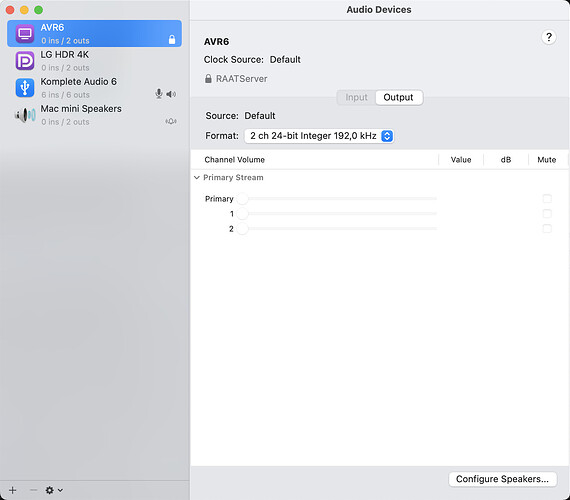Click the Mute column header
This screenshot has height=500, width=570.
pos(546,160)
